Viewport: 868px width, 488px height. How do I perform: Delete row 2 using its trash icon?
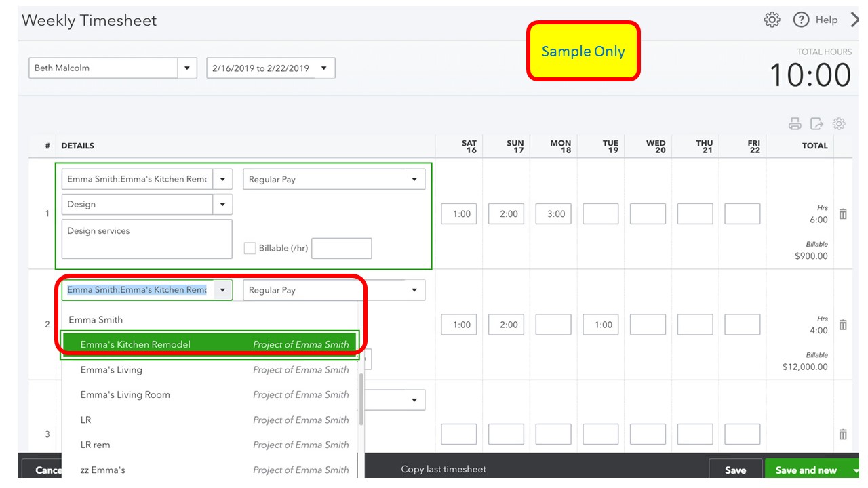pyautogui.click(x=842, y=325)
